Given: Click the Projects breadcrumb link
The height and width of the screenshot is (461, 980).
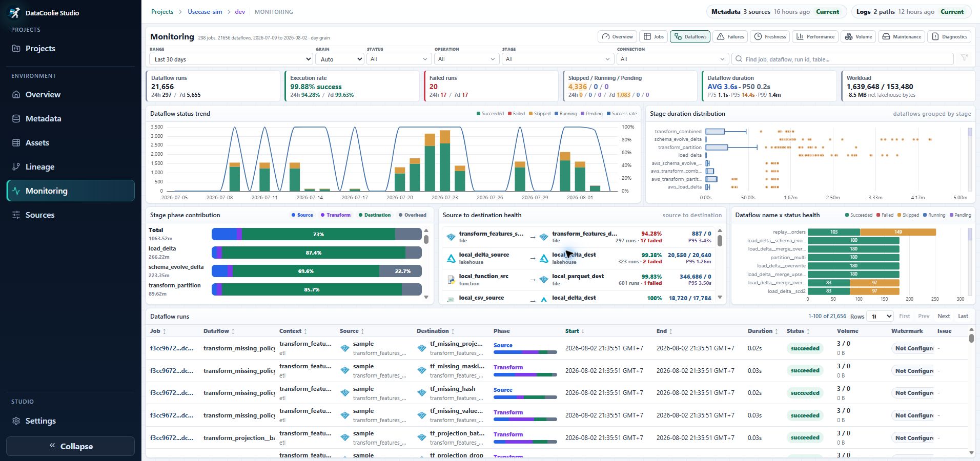Looking at the screenshot, I should tap(162, 12).
